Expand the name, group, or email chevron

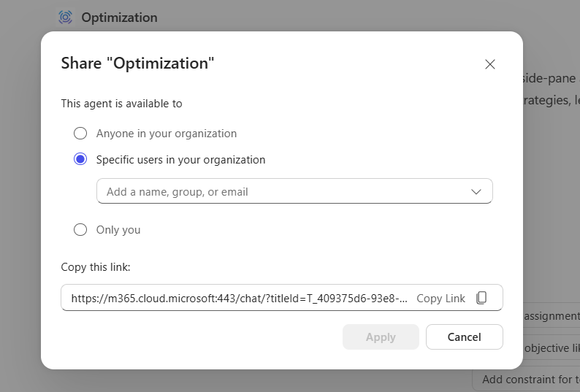476,191
